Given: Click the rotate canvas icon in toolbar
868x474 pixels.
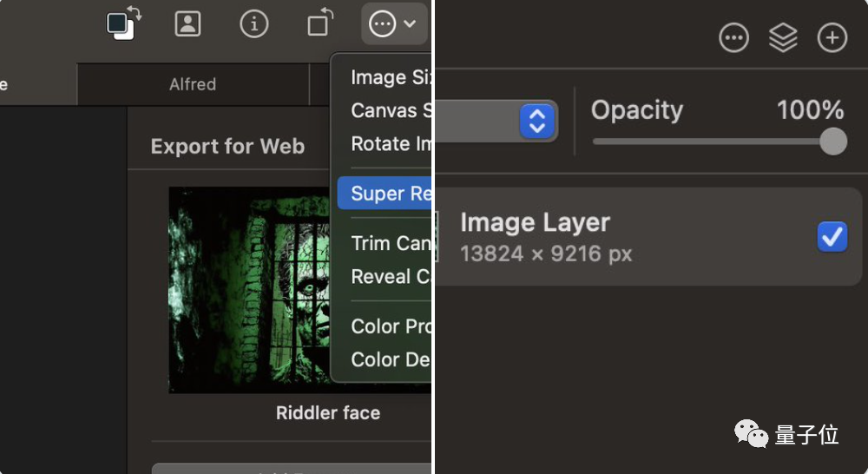Looking at the screenshot, I should click(319, 23).
